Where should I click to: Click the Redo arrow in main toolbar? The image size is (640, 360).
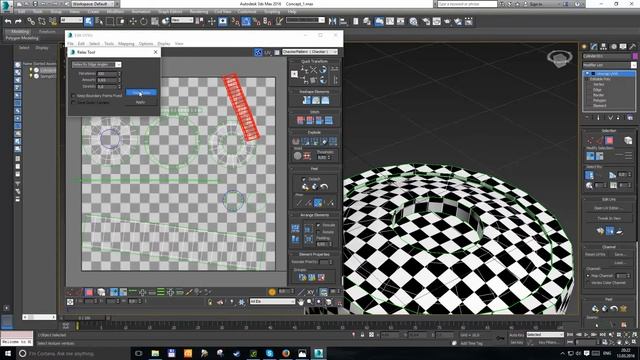tap(18, 21)
